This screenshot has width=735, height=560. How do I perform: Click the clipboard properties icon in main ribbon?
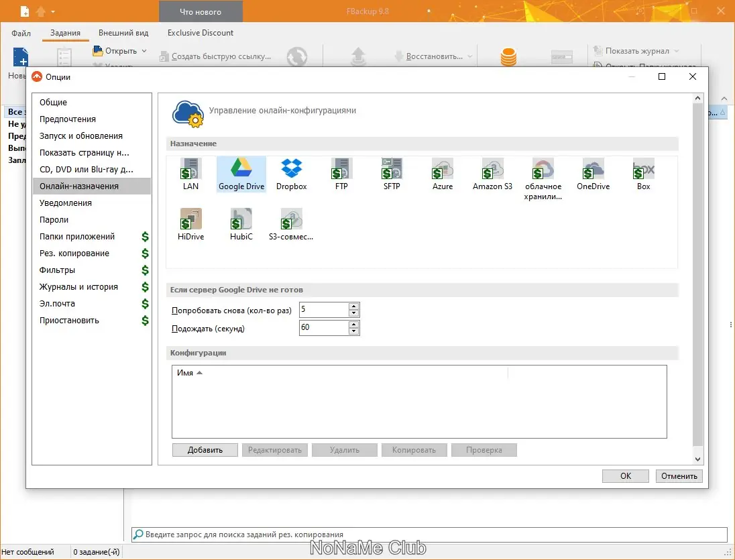64,57
